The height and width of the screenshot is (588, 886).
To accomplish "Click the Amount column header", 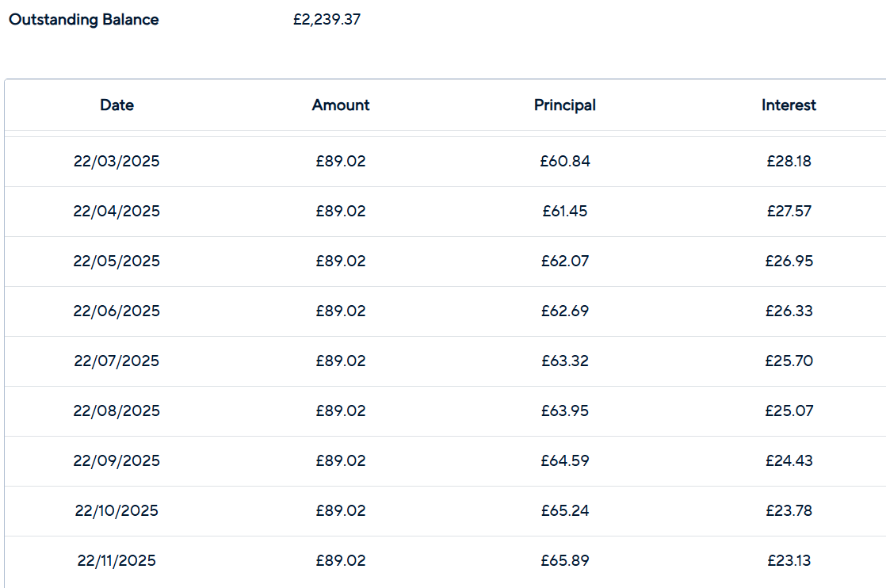I will click(x=341, y=105).
